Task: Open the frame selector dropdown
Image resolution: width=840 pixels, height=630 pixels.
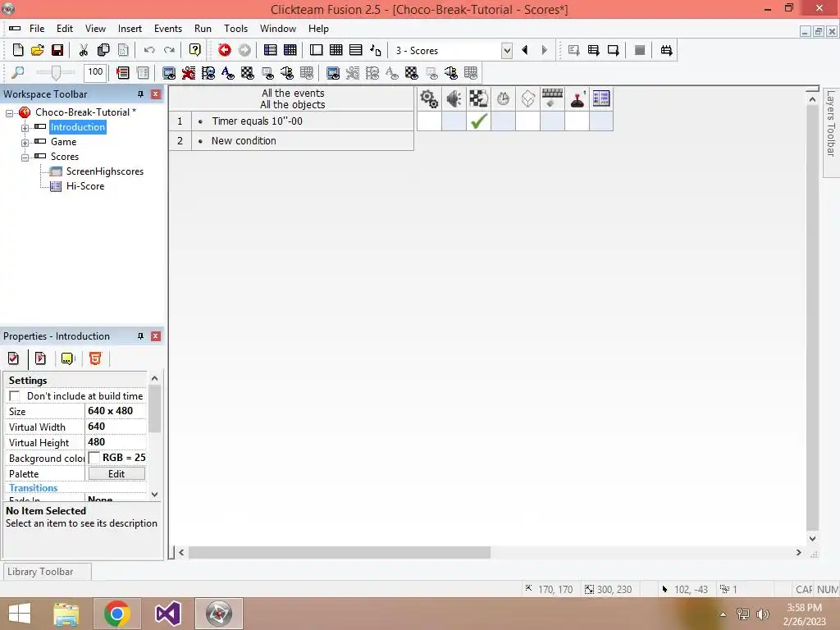Action: click(x=507, y=51)
